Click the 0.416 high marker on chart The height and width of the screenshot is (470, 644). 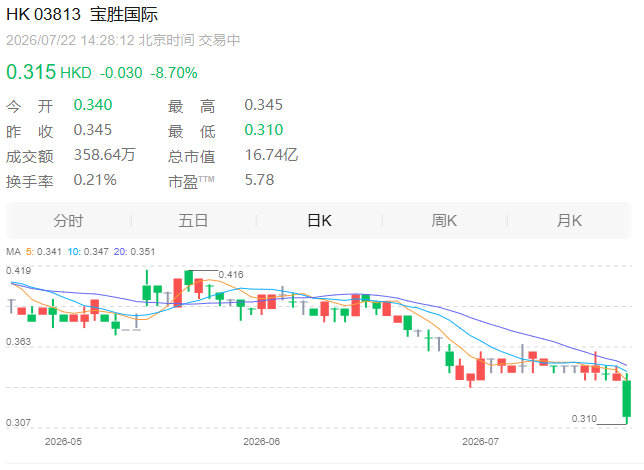231,274
